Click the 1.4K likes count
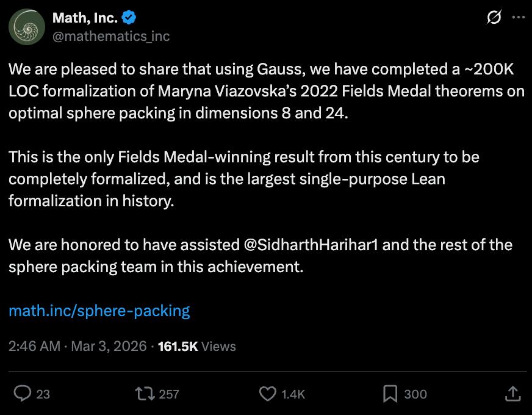The image size is (532, 415). pyautogui.click(x=293, y=394)
